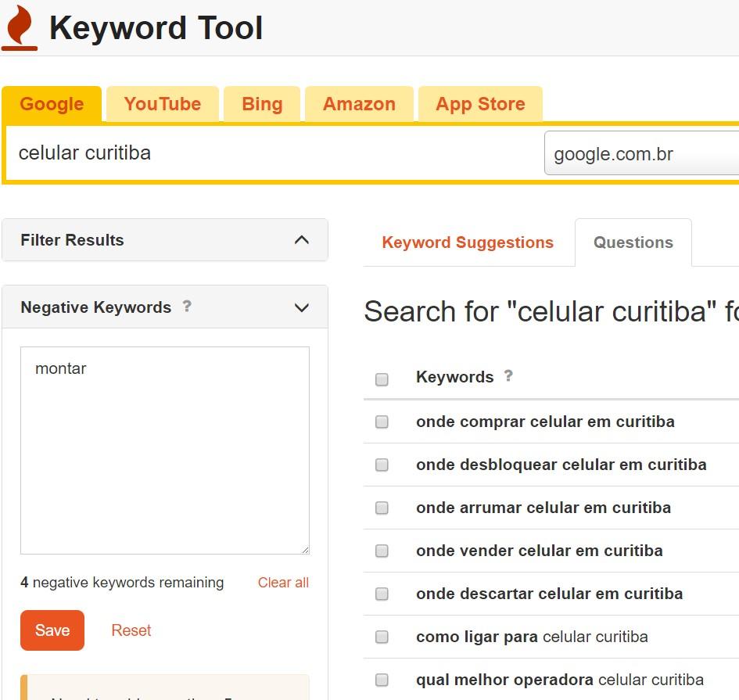Click the Keyword Tool flame logo

20,28
